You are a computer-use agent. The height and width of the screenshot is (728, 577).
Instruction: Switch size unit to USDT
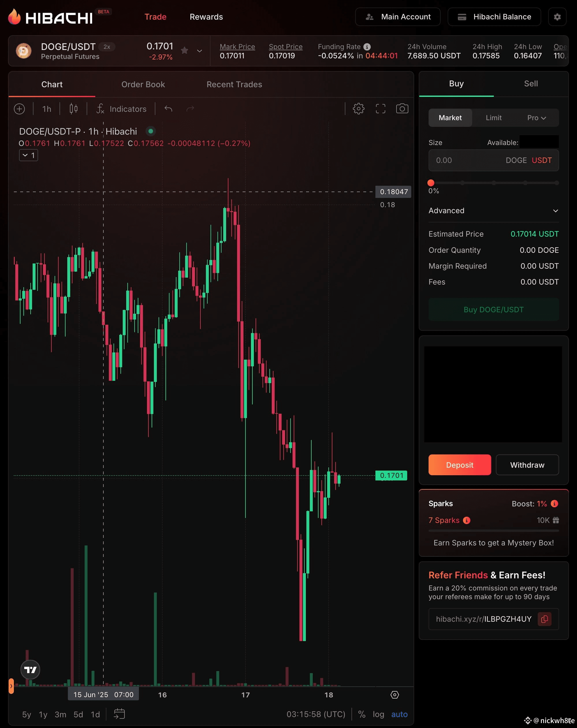542,160
